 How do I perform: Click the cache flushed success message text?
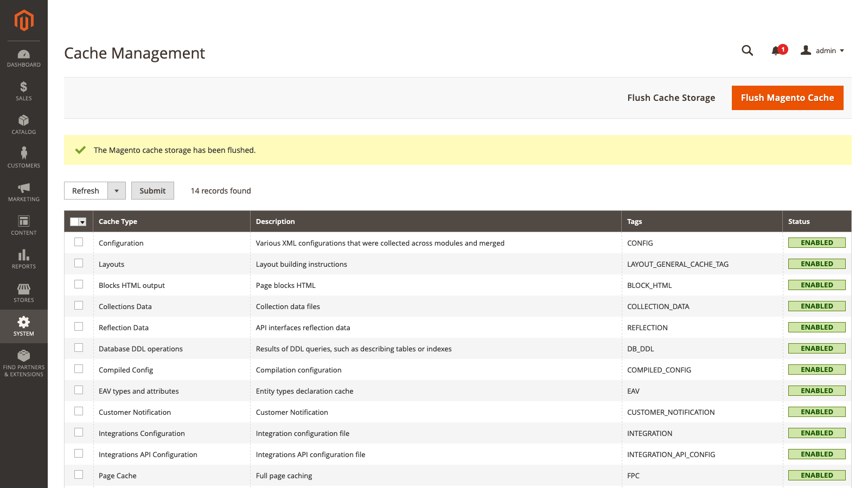tap(175, 150)
